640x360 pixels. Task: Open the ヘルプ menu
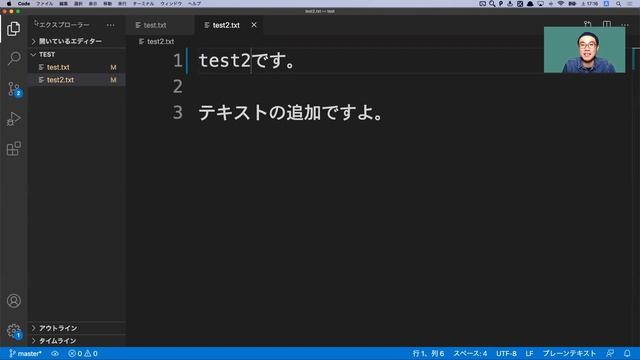194,4
